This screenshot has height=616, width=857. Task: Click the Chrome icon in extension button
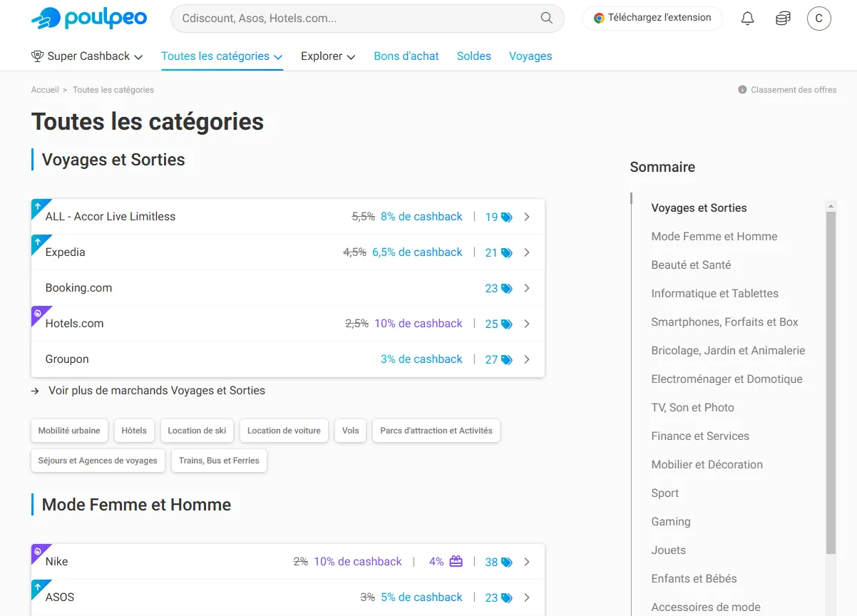click(x=599, y=18)
